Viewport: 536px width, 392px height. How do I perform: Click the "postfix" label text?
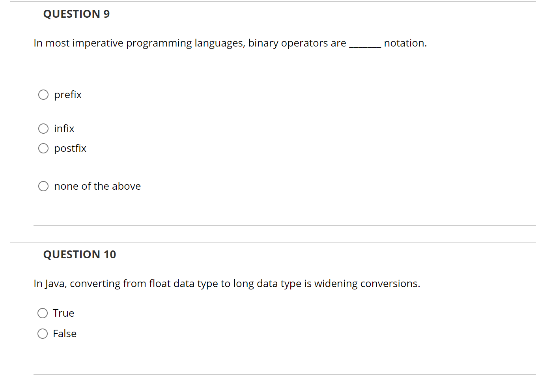(70, 148)
